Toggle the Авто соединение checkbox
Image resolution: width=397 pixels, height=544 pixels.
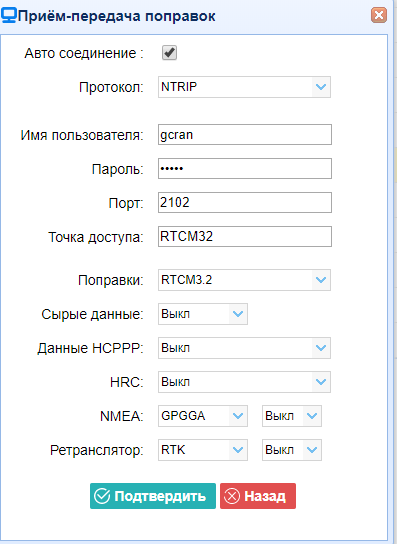coord(169,53)
